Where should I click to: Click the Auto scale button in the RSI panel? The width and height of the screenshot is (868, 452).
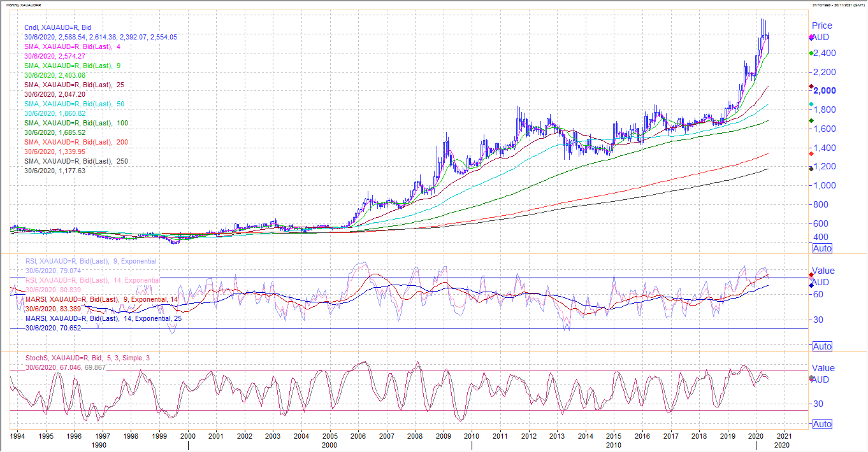[823, 346]
